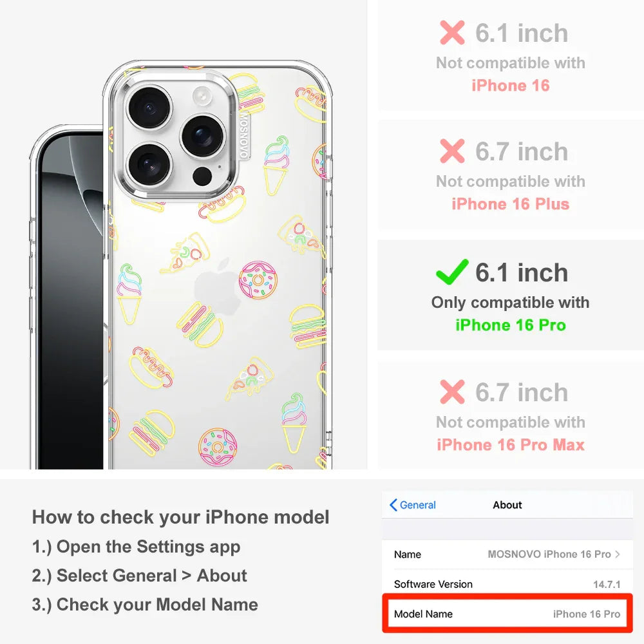
Task: Click the blue back arrow next to General
Action: point(393,505)
